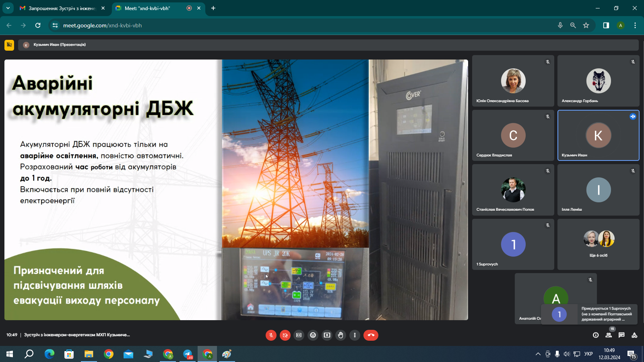Open Windows Start menu
644x362 pixels.
click(x=10, y=354)
